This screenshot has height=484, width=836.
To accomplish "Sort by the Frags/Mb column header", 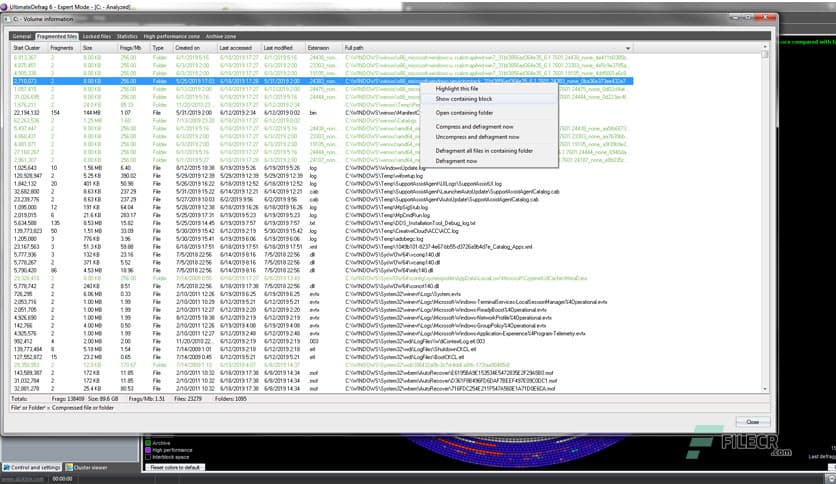I will pos(134,48).
